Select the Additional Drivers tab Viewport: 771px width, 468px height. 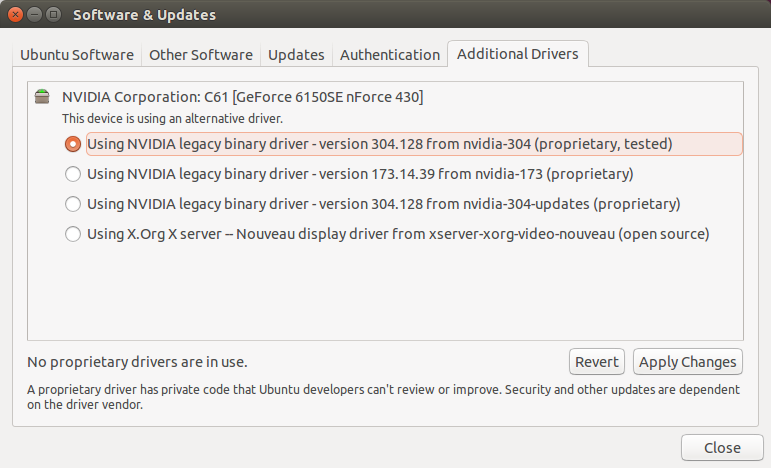tap(518, 54)
